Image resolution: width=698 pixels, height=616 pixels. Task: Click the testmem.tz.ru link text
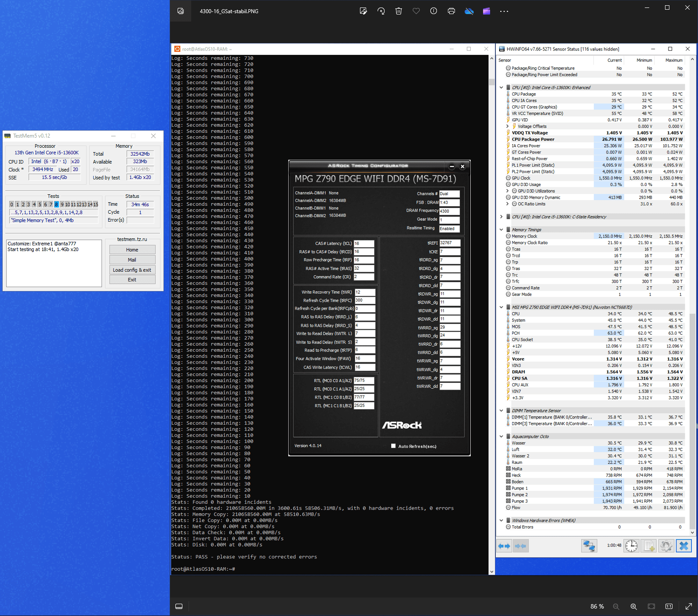[x=132, y=239]
